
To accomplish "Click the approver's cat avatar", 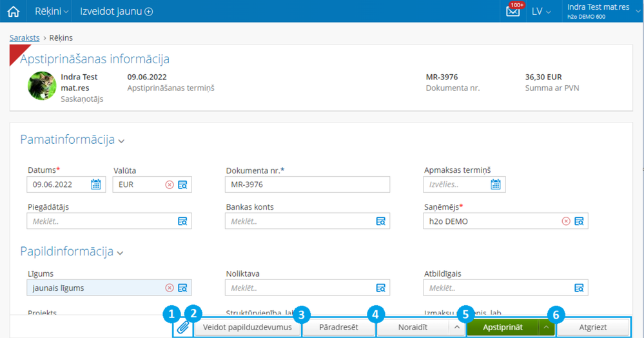I will tap(42, 86).
